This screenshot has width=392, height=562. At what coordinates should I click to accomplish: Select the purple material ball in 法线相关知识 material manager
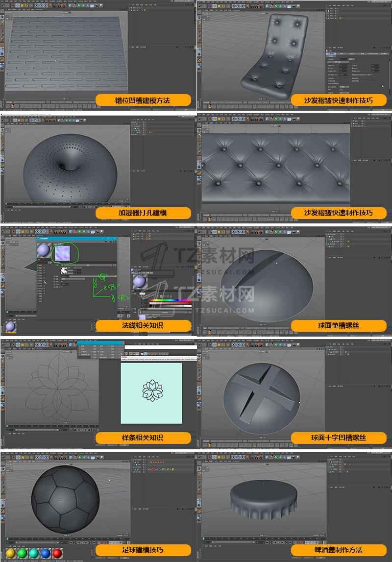tap(11, 327)
